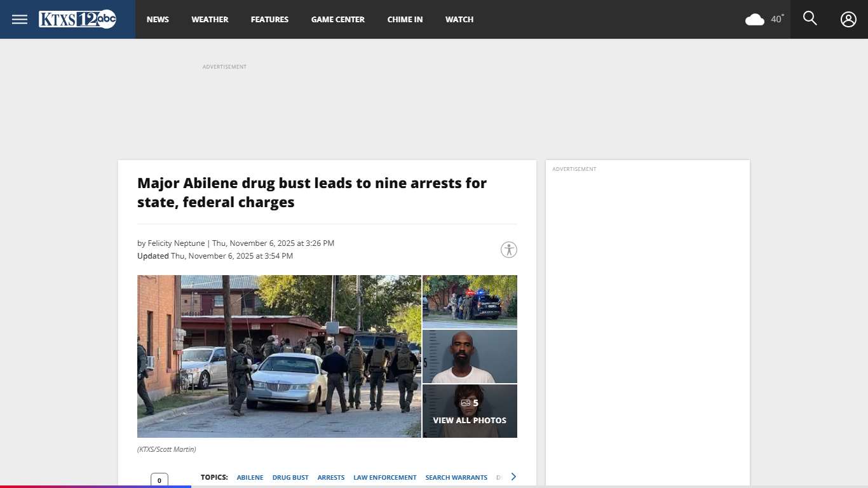Open the accessibility options icon

[x=508, y=250]
